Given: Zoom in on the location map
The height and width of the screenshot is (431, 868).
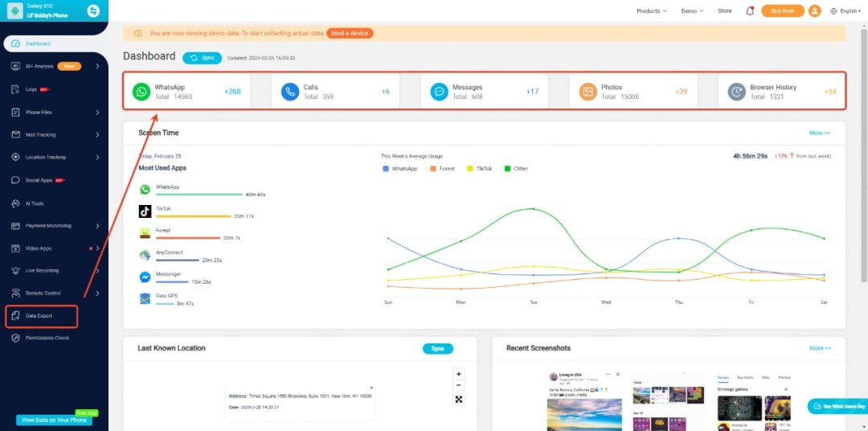Looking at the screenshot, I should click(x=458, y=374).
